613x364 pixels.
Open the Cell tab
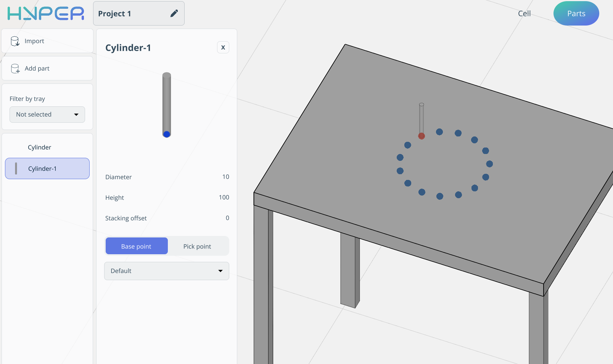coord(524,13)
